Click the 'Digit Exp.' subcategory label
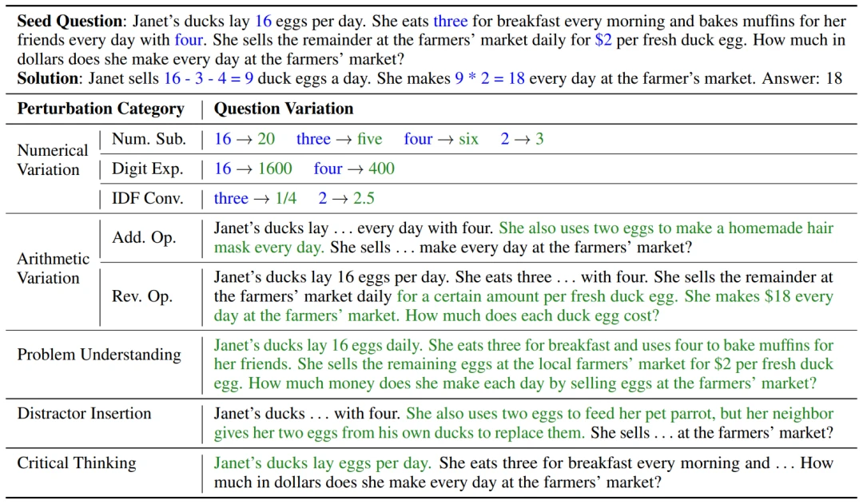The image size is (863, 504). click(x=148, y=169)
